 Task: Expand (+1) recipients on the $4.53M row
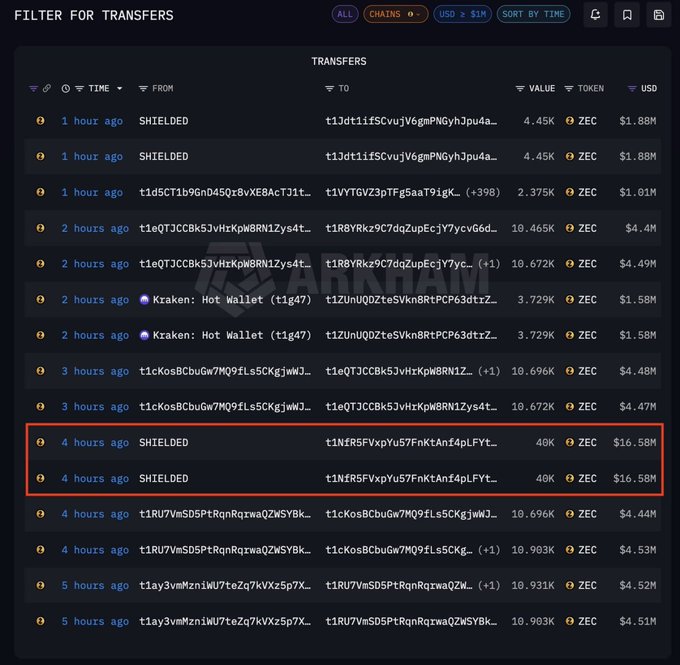pos(489,550)
